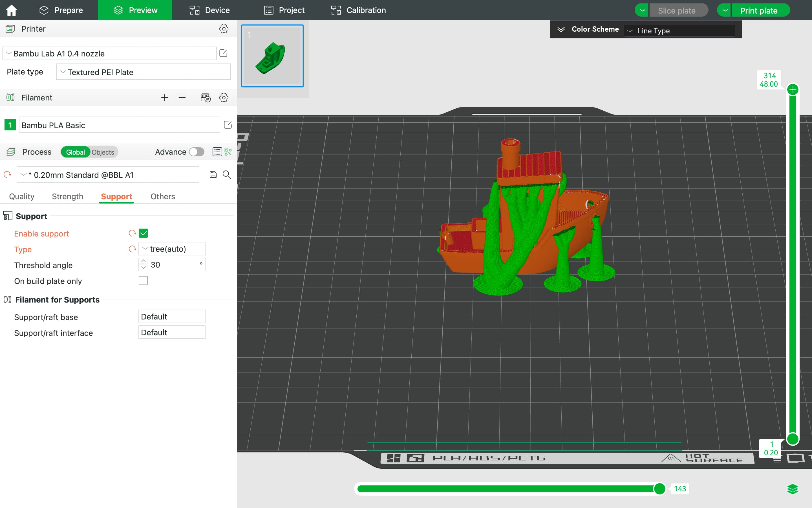The height and width of the screenshot is (508, 812).
Task: Collapse Color Scheme panel chevrons
Action: coord(561,29)
